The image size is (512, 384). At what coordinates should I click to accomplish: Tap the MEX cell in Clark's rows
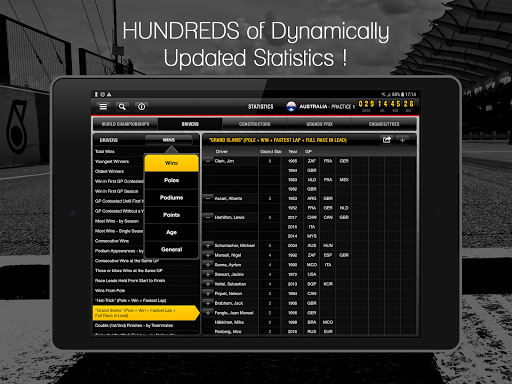click(344, 180)
